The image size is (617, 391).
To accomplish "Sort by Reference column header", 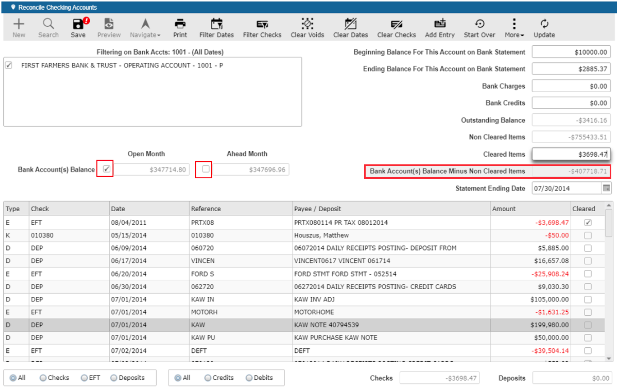I will click(x=241, y=208).
